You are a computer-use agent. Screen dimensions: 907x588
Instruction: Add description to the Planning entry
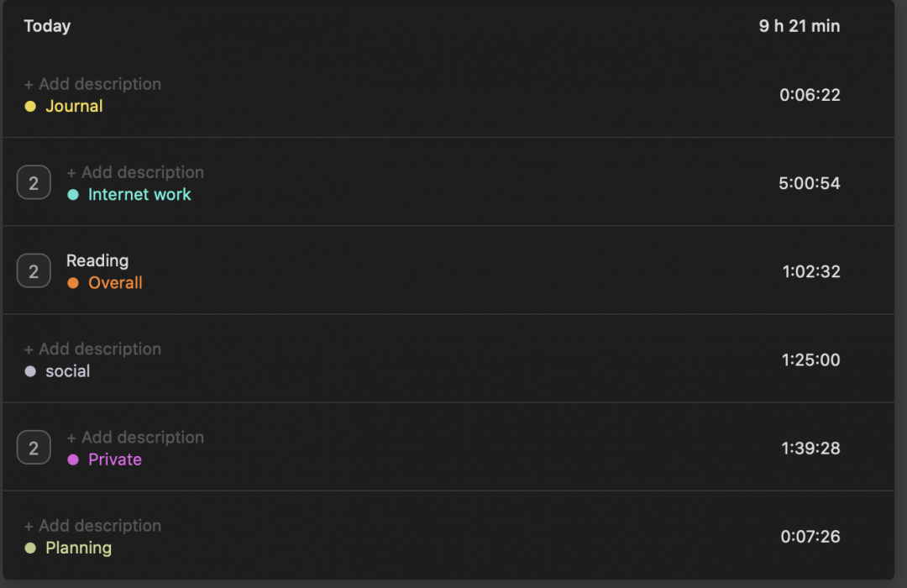[92, 525]
